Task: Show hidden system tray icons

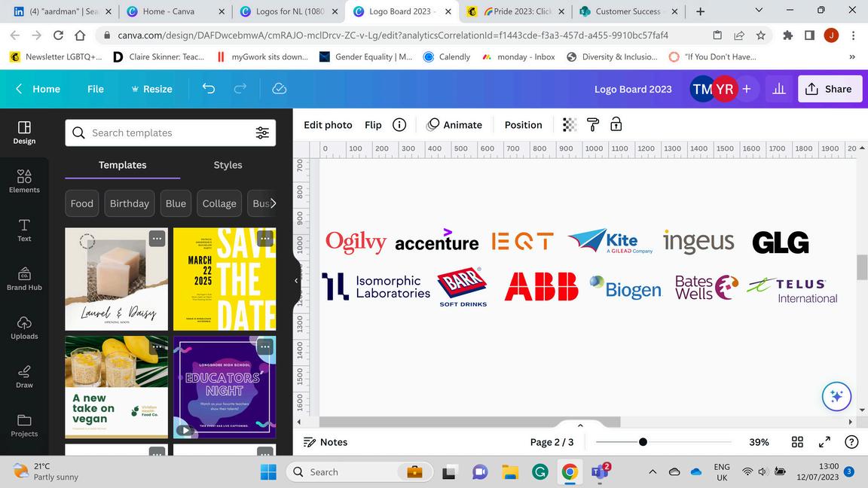Action: (653, 472)
